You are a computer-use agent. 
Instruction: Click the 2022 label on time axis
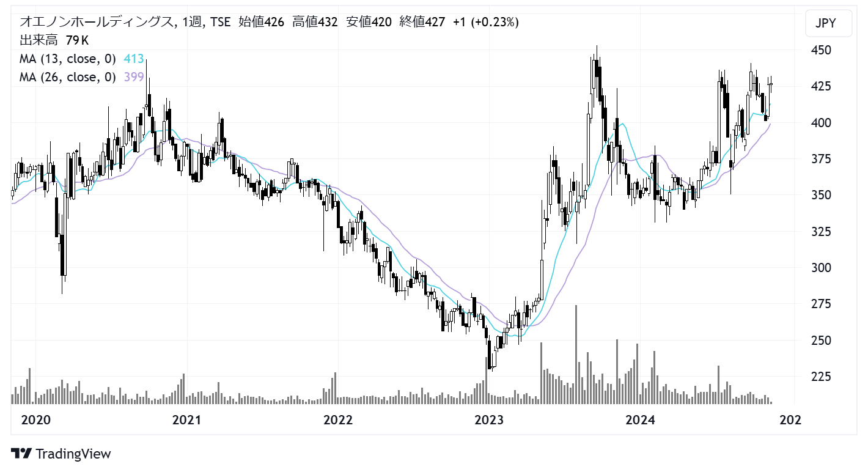coord(338,420)
